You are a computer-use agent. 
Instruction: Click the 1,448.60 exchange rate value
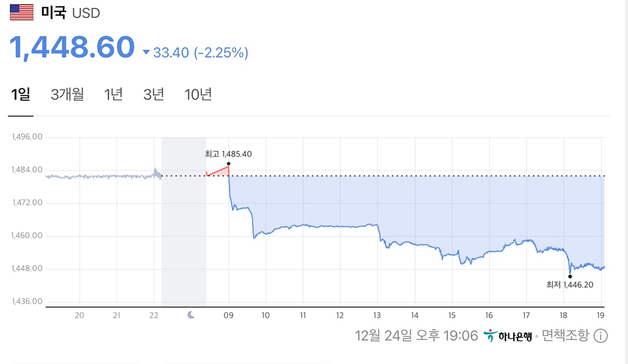(72, 47)
